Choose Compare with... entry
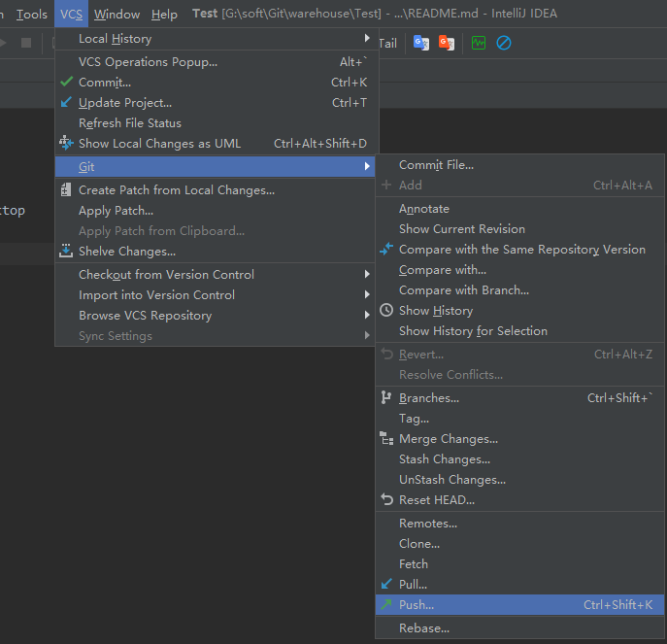 tap(519, 270)
